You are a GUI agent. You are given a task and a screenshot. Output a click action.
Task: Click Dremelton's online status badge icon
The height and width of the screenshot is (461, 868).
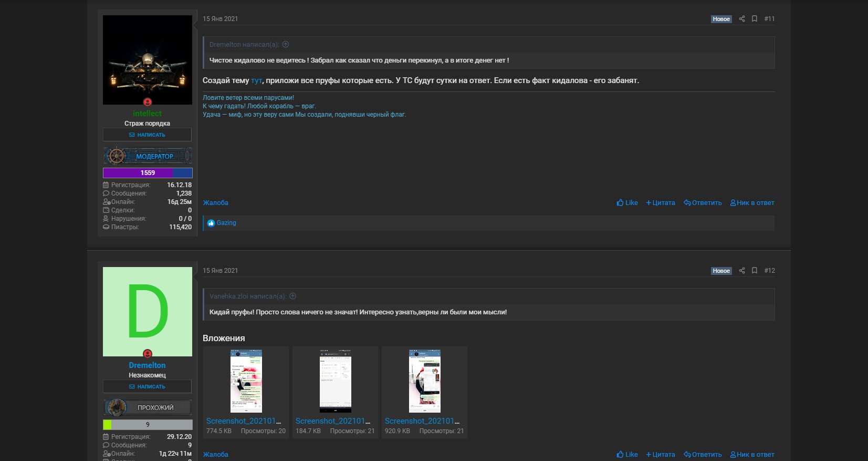pos(148,354)
